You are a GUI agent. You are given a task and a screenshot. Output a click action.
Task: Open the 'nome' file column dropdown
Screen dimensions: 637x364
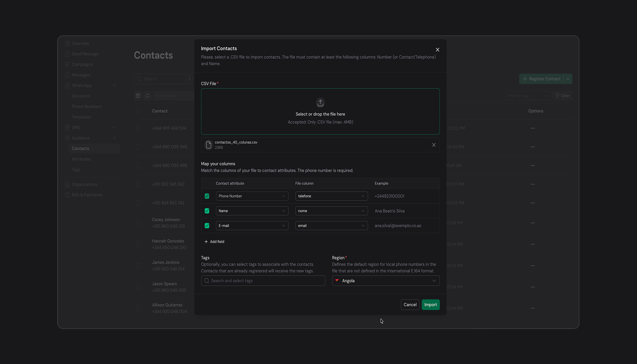coord(332,211)
